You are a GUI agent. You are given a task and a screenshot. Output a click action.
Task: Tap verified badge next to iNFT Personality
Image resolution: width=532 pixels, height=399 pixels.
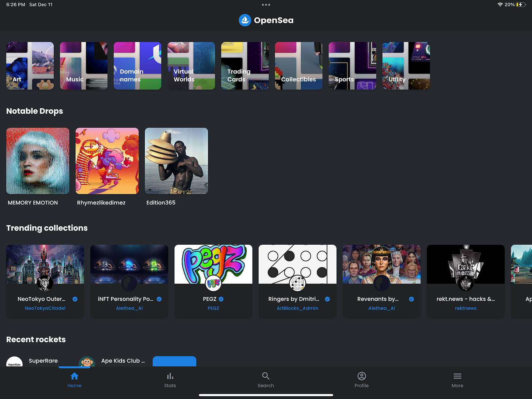[x=159, y=299]
